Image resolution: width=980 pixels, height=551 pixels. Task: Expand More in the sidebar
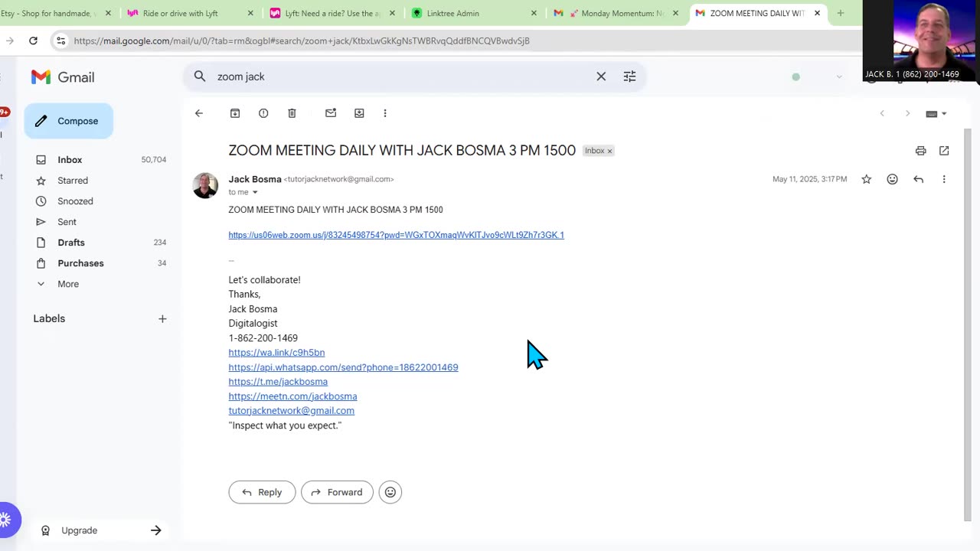pyautogui.click(x=67, y=284)
